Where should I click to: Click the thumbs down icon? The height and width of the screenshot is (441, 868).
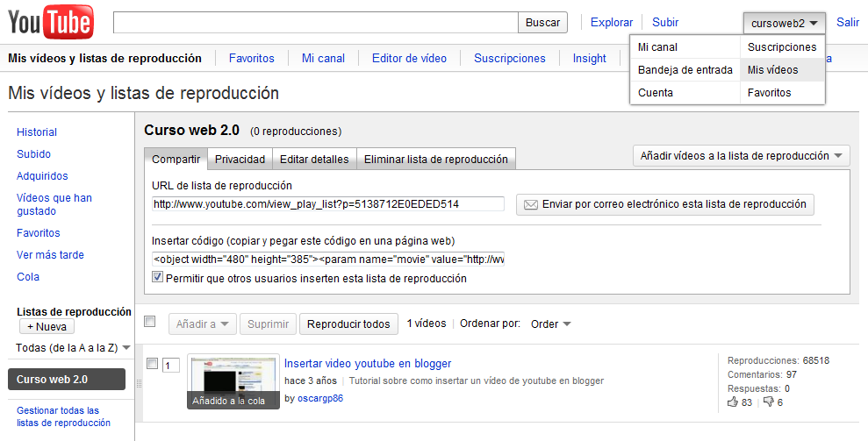[x=768, y=402]
